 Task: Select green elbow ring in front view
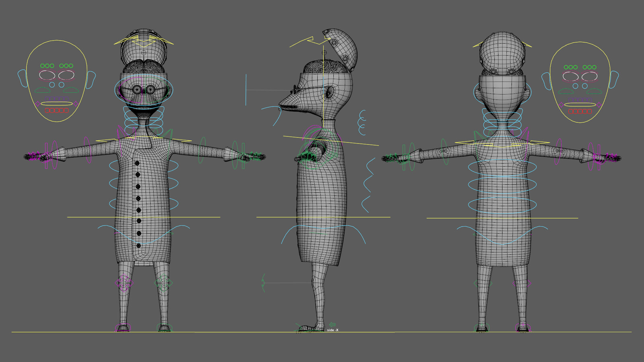[x=202, y=150]
